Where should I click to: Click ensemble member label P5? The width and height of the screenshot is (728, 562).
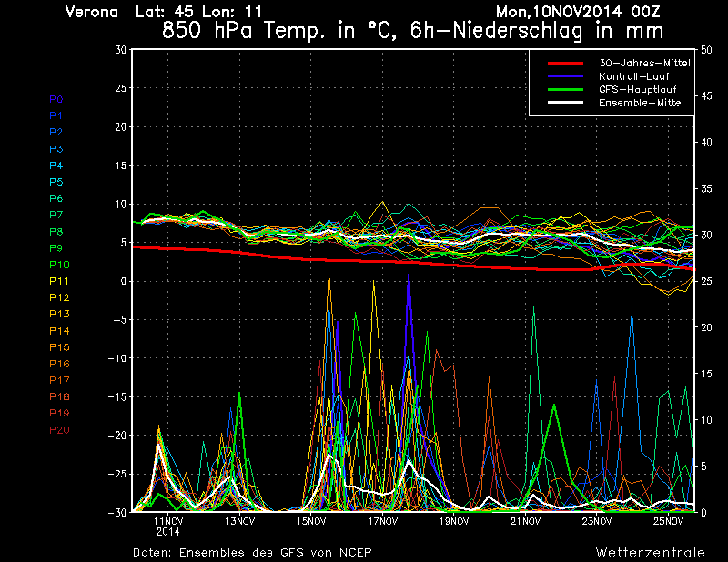(x=56, y=182)
